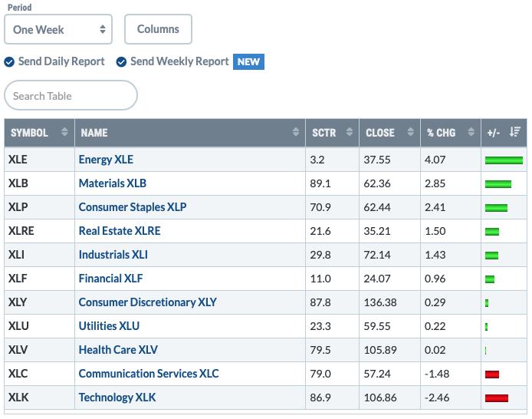Screen dimensions: 532x419
Task: Open the Energy XLE link
Action: click(x=106, y=160)
